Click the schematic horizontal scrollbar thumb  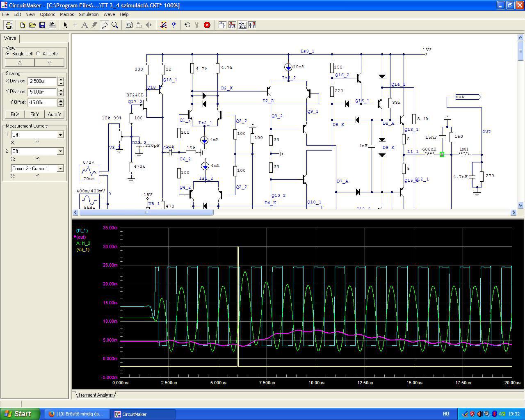coord(146,212)
